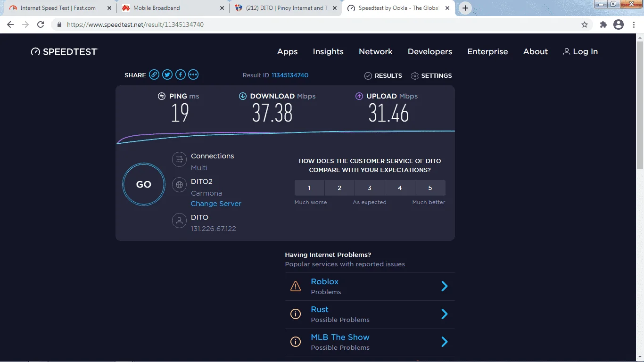Click the upload arrow icon
Screen dimensions: 644x362
coord(359,96)
